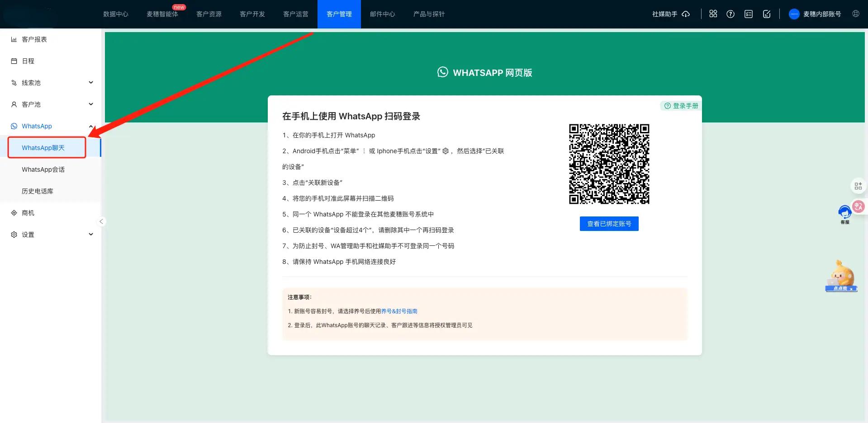Collapse the sidebar with the arrow handle

pyautogui.click(x=101, y=221)
